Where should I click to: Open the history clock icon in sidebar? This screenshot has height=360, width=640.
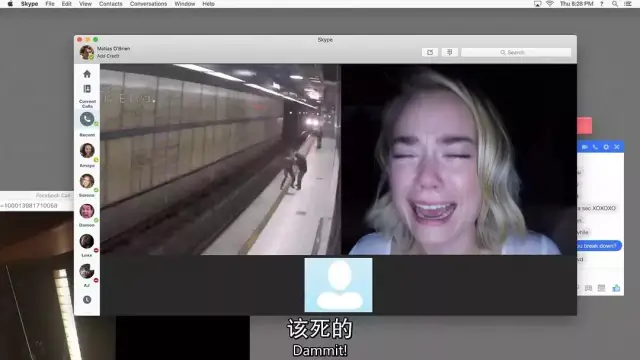coord(87,300)
